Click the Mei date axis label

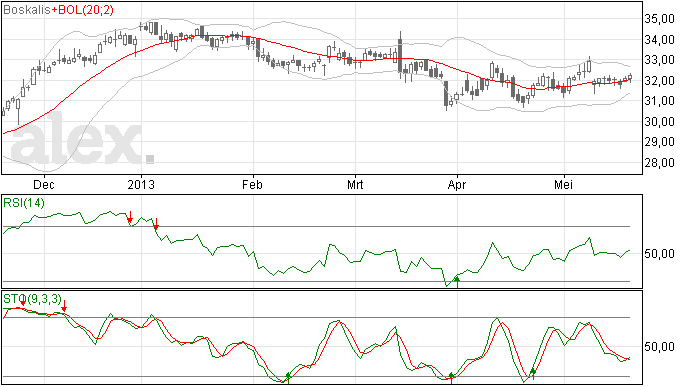(563, 184)
